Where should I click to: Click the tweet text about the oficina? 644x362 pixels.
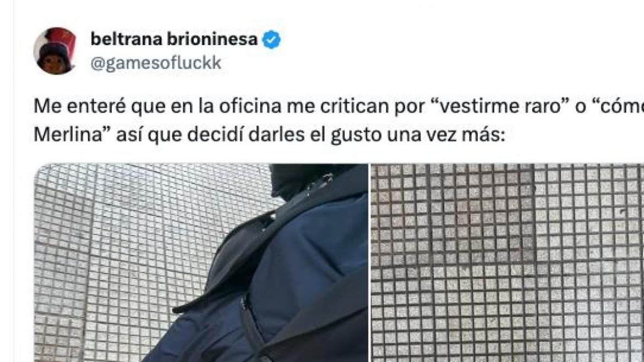pyautogui.click(x=339, y=120)
